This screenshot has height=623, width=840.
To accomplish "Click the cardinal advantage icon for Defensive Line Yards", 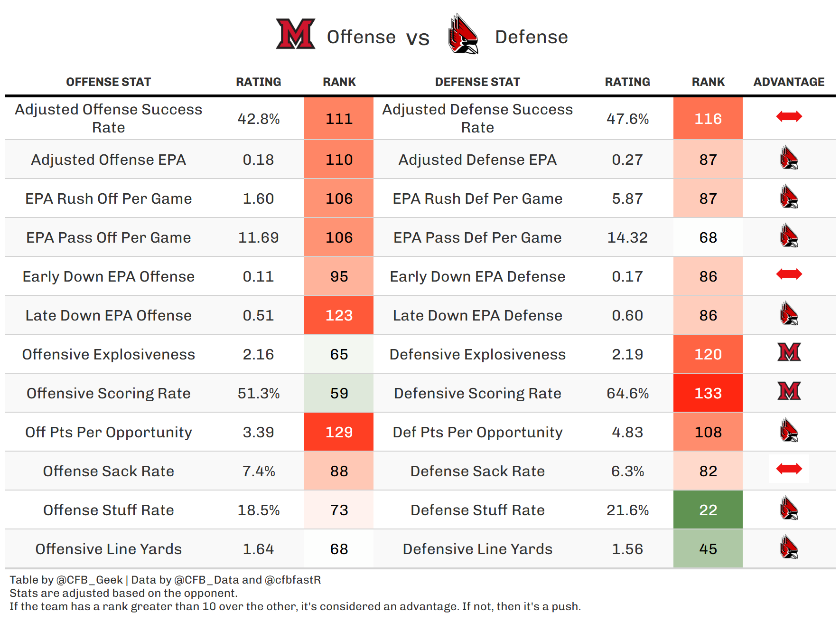I will point(789,547).
